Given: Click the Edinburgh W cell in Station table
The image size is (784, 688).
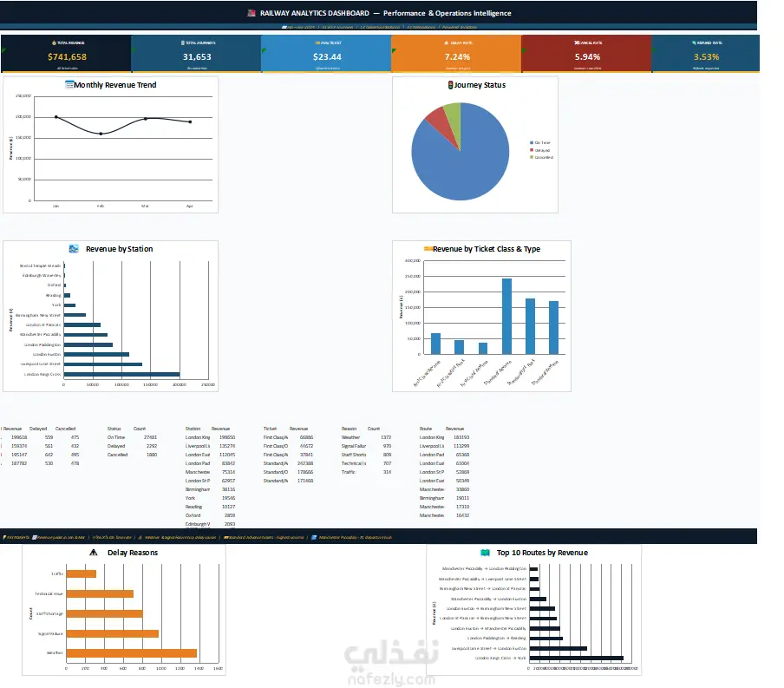Looking at the screenshot, I should tap(198, 524).
